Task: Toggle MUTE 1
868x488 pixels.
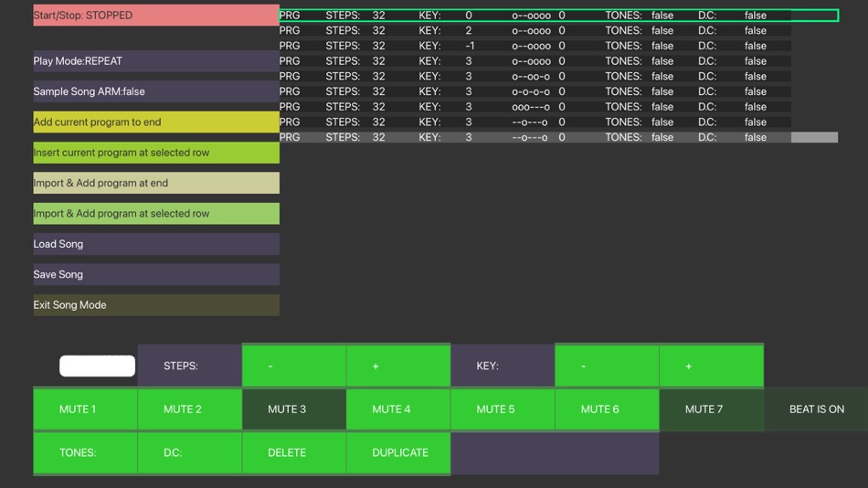Action: coord(85,408)
